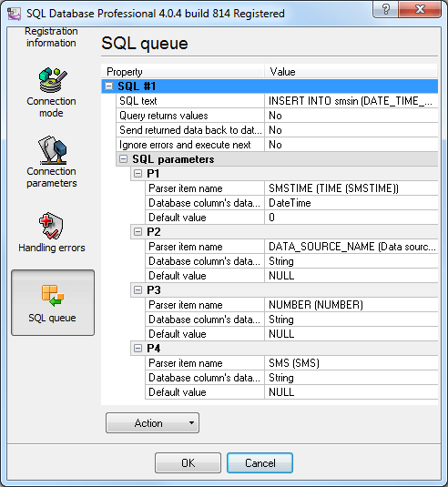Open Registration information page

click(x=51, y=37)
